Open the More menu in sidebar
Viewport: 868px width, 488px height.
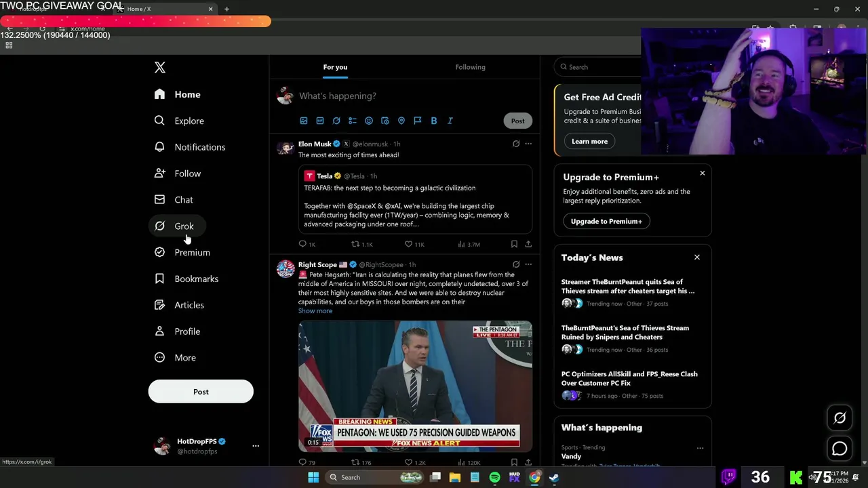point(176,358)
